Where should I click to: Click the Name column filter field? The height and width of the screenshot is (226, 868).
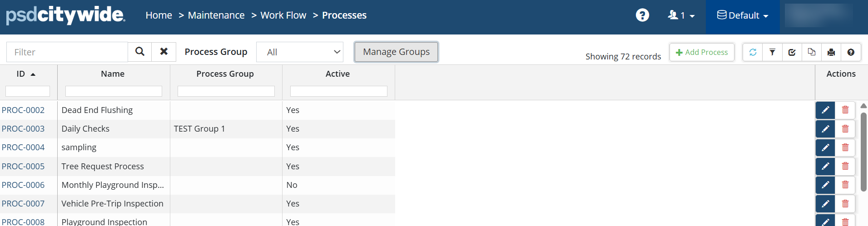click(114, 91)
